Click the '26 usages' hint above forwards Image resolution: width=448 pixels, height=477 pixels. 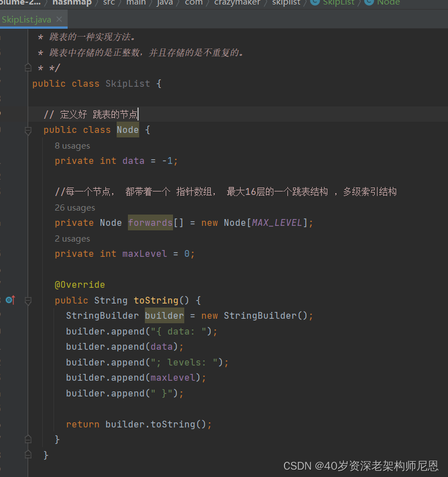75,208
